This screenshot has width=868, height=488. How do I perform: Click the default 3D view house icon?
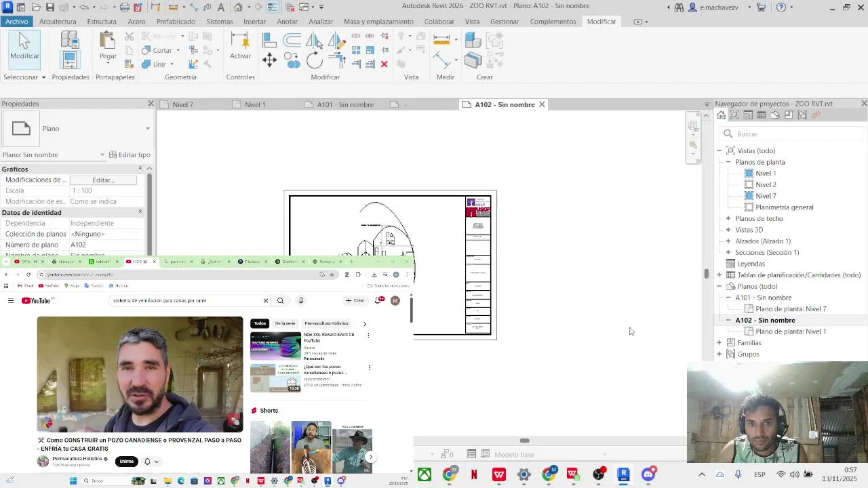[x=238, y=7]
